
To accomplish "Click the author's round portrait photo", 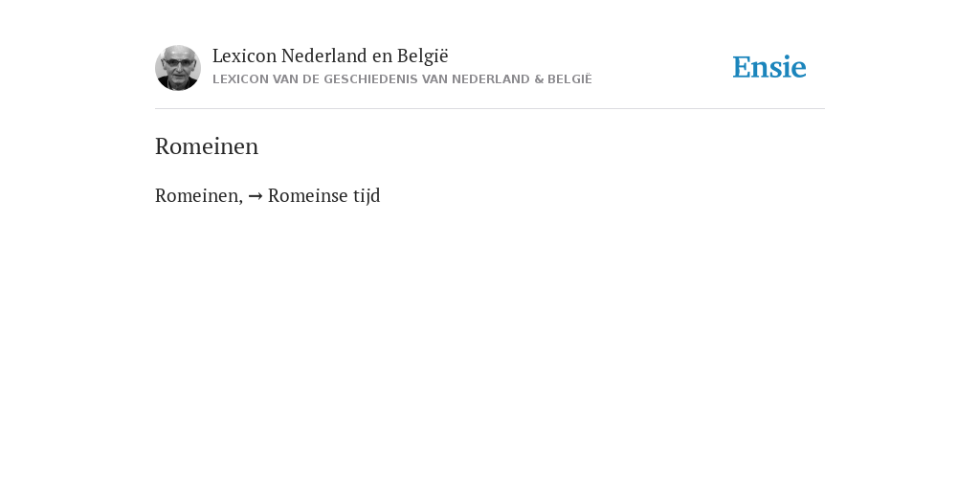I will click(178, 68).
